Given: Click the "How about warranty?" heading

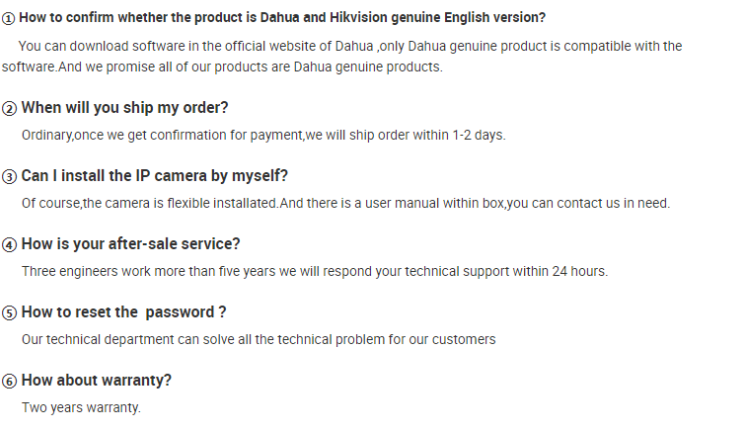Looking at the screenshot, I should click(x=96, y=380).
